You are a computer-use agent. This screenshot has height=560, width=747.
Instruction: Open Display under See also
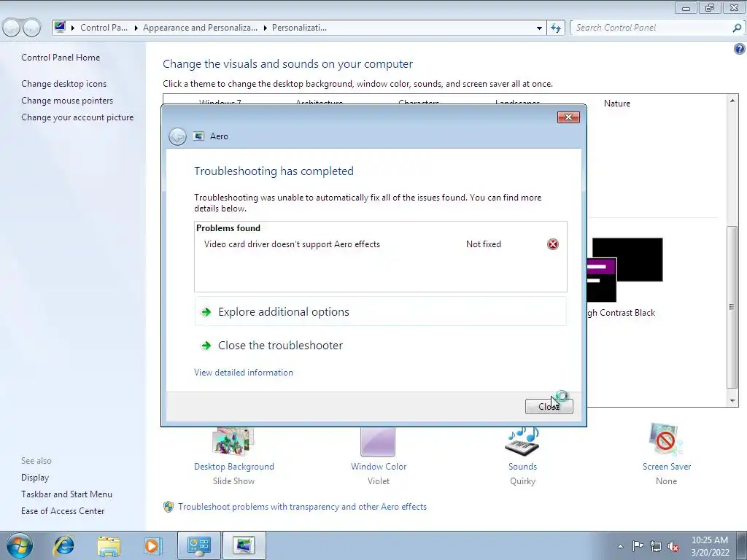35,478
